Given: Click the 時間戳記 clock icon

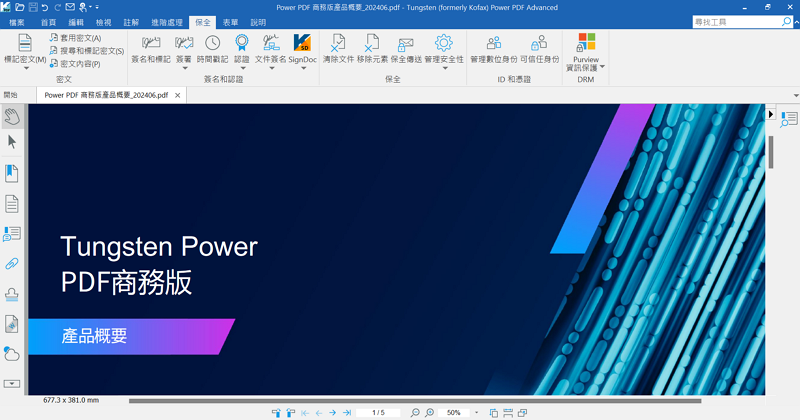Looking at the screenshot, I should pos(212,43).
